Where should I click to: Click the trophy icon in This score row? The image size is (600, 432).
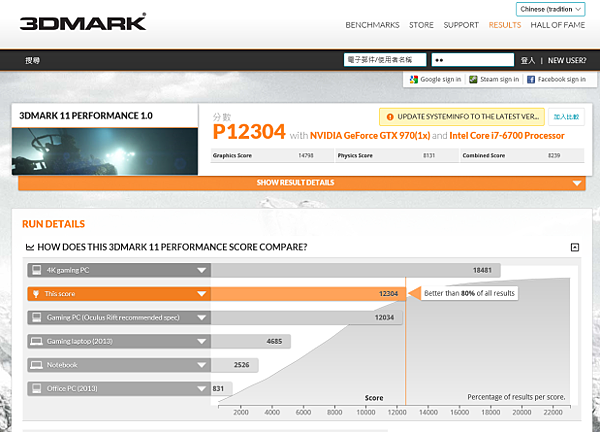[x=36, y=294]
